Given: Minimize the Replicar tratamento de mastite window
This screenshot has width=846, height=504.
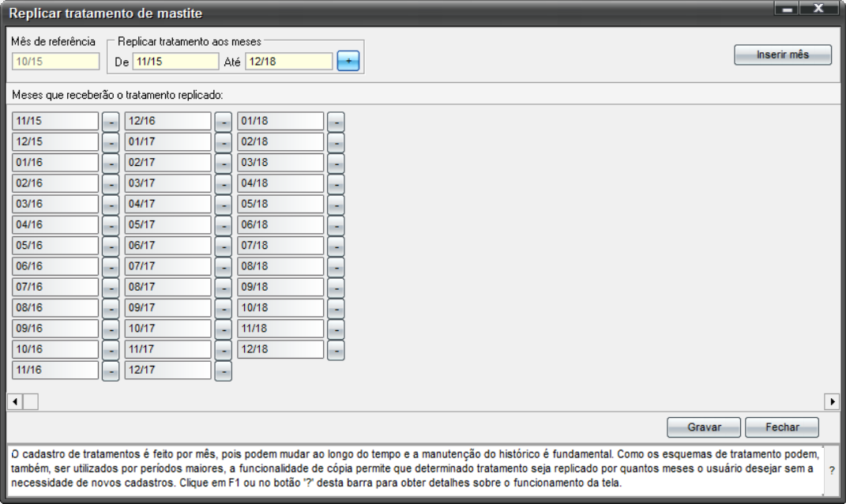Looking at the screenshot, I should 787,9.
